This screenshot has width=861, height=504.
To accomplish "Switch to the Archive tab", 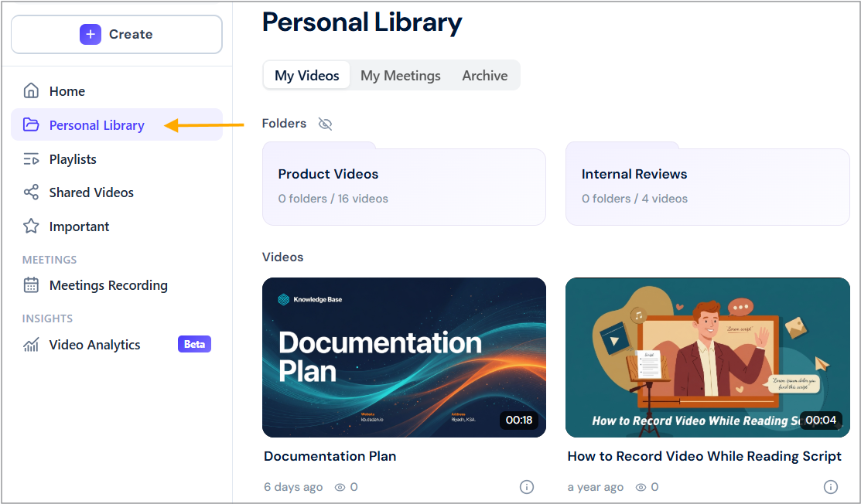I will (485, 75).
